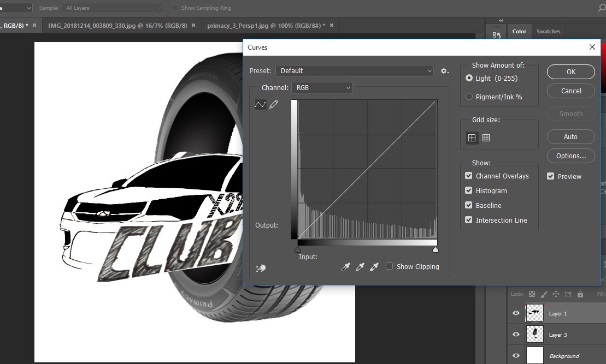The width and height of the screenshot is (606, 364).
Task: Lock transparent pixels in Layers panel
Action: [x=532, y=294]
